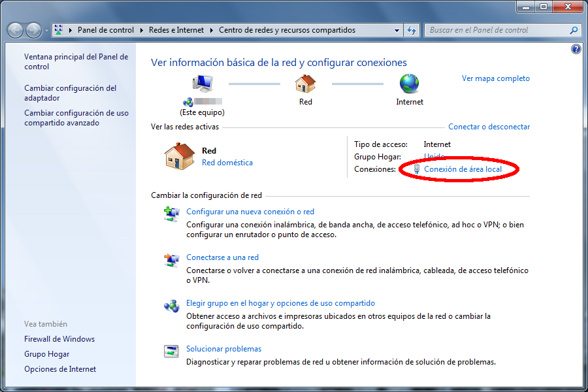This screenshot has height=392, width=588.
Task: Click 'Conectar o desconectar' link
Action: point(489,127)
